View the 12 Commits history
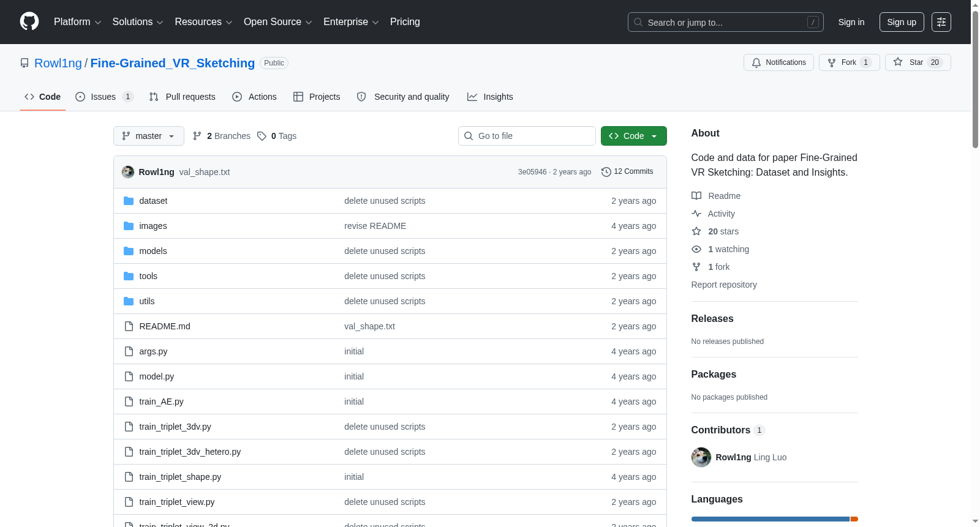The height and width of the screenshot is (527, 980). pyautogui.click(x=627, y=172)
